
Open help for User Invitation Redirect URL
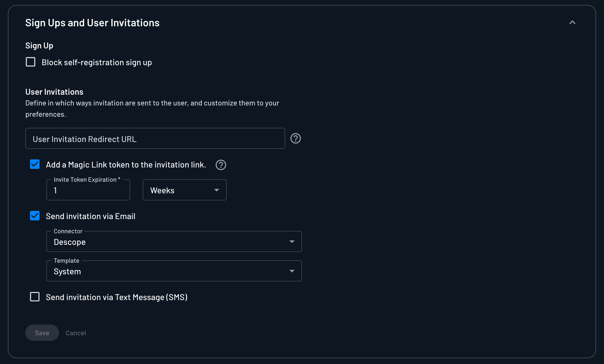295,139
